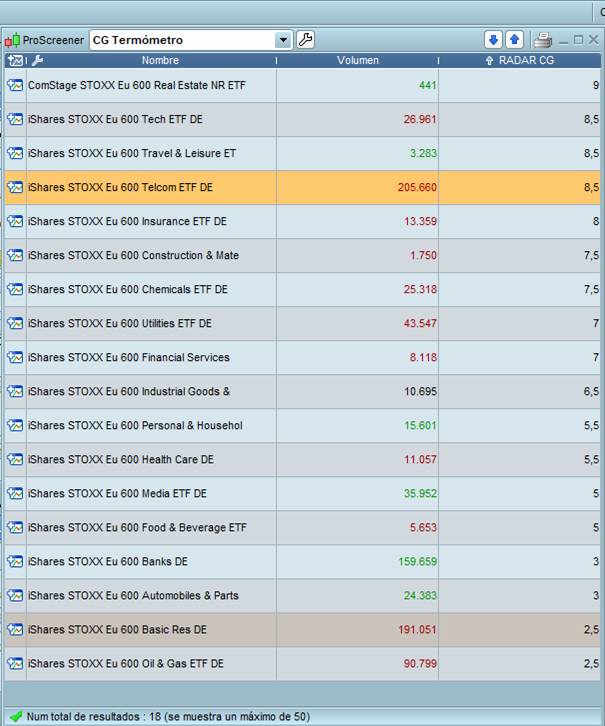Viewport: 605px width, 726px height.
Task: Click RADAR CG value 9
Action: click(x=596, y=85)
